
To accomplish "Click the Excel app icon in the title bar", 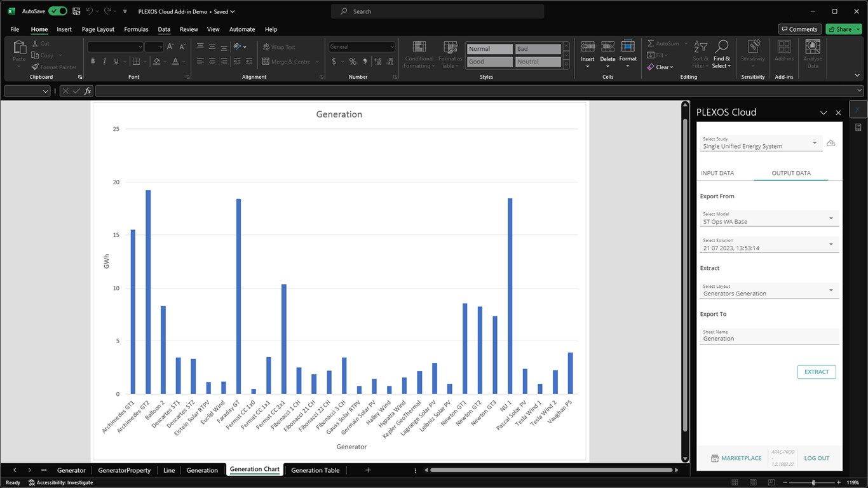I will point(11,11).
